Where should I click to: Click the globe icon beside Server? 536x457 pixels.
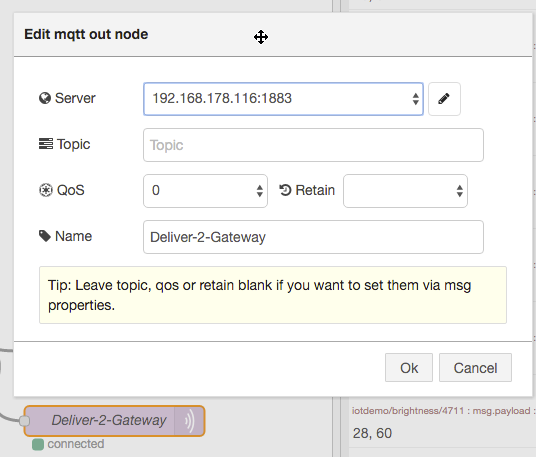pyautogui.click(x=45, y=98)
